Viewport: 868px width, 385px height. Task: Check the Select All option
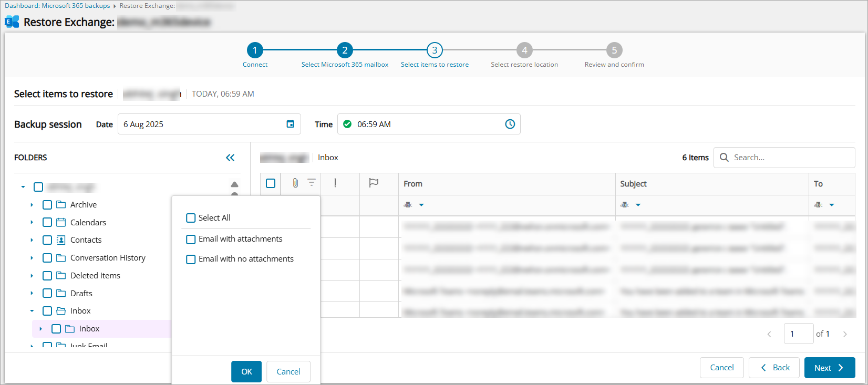(x=191, y=218)
